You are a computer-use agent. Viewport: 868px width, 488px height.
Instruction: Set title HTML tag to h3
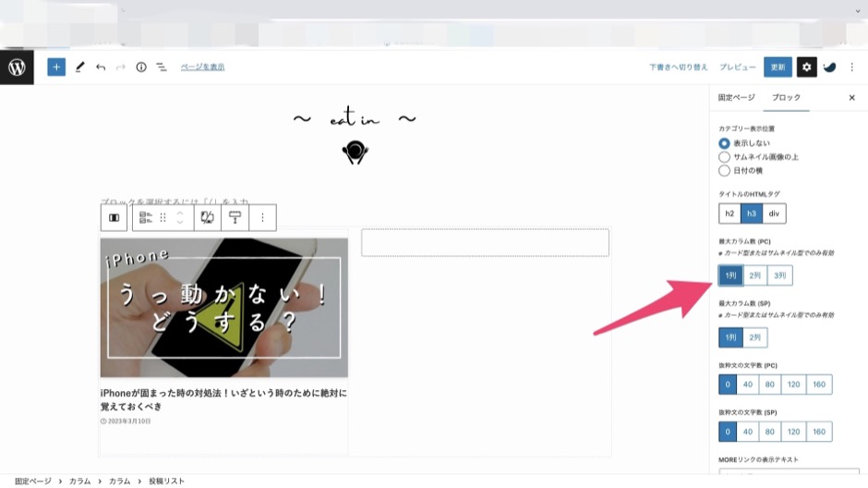pos(752,213)
